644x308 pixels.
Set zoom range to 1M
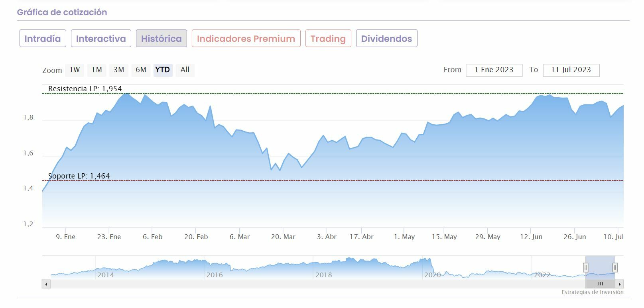click(97, 70)
